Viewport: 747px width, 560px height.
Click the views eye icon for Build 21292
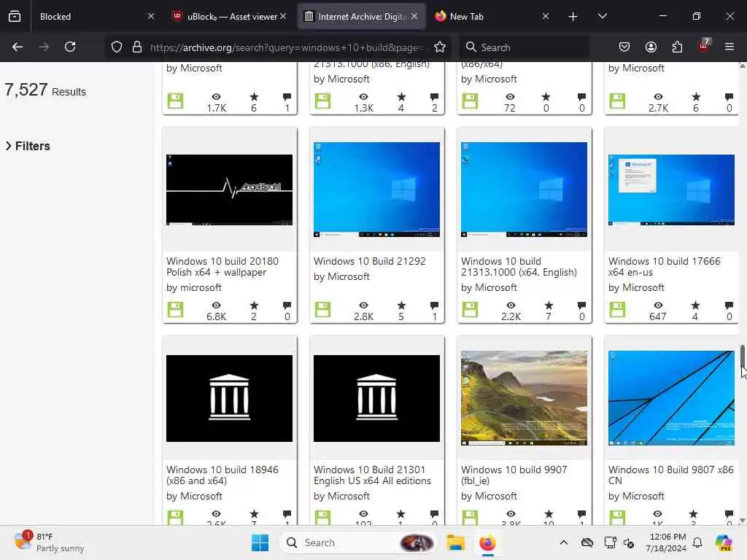pyautogui.click(x=363, y=306)
